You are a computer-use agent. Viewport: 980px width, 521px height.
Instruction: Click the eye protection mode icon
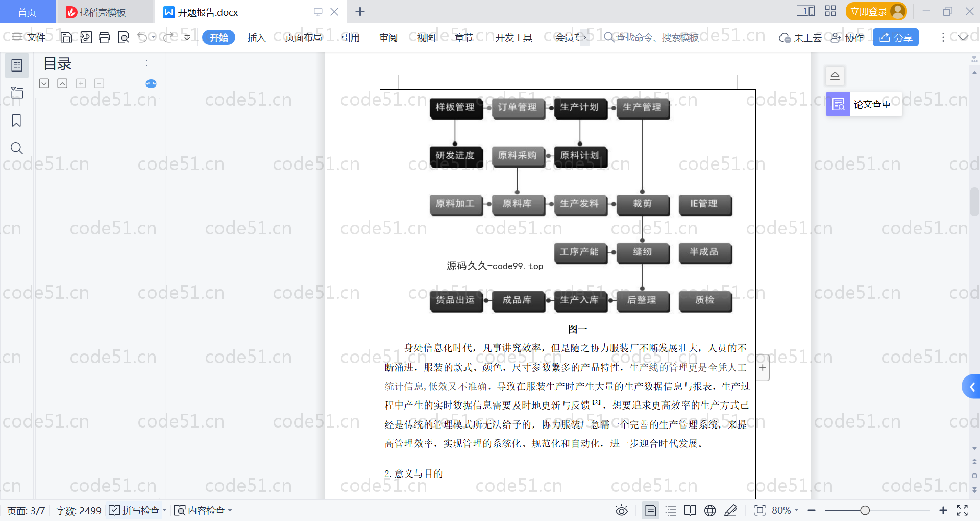622,510
